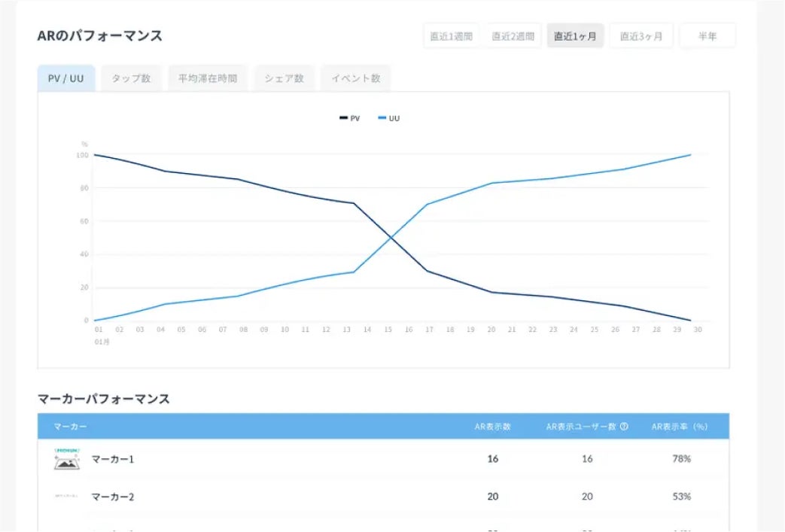Switch to the タップ数 tab
The width and height of the screenshot is (785, 532).
[131, 78]
